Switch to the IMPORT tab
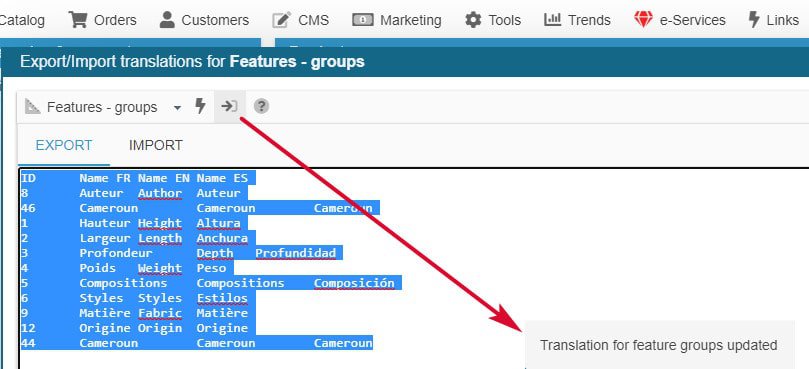The width and height of the screenshot is (809, 369). pyautogui.click(x=156, y=146)
